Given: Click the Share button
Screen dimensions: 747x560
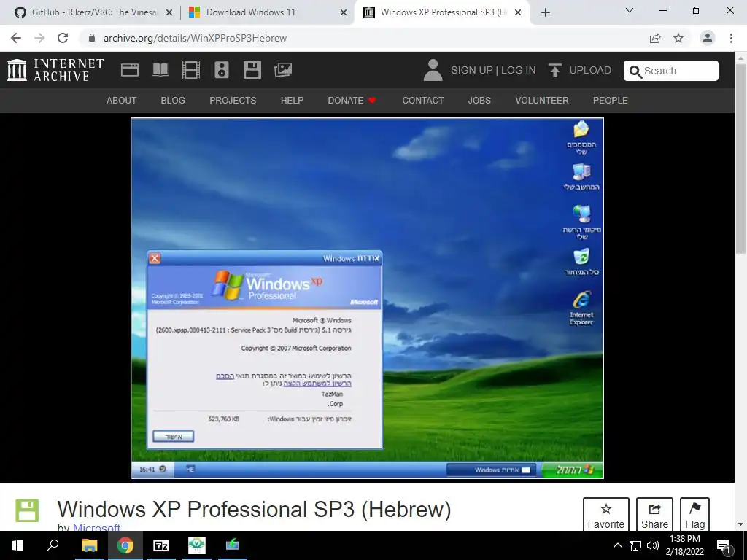Looking at the screenshot, I should 654,516.
